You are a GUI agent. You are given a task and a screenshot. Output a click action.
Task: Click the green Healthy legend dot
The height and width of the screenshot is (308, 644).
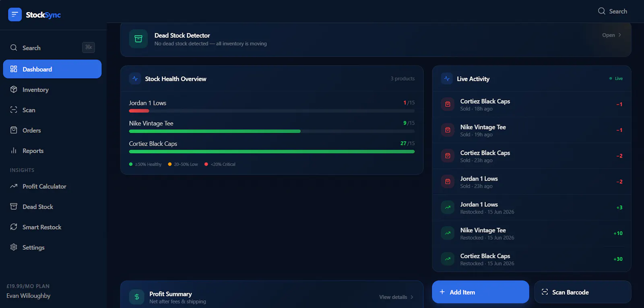(131, 164)
